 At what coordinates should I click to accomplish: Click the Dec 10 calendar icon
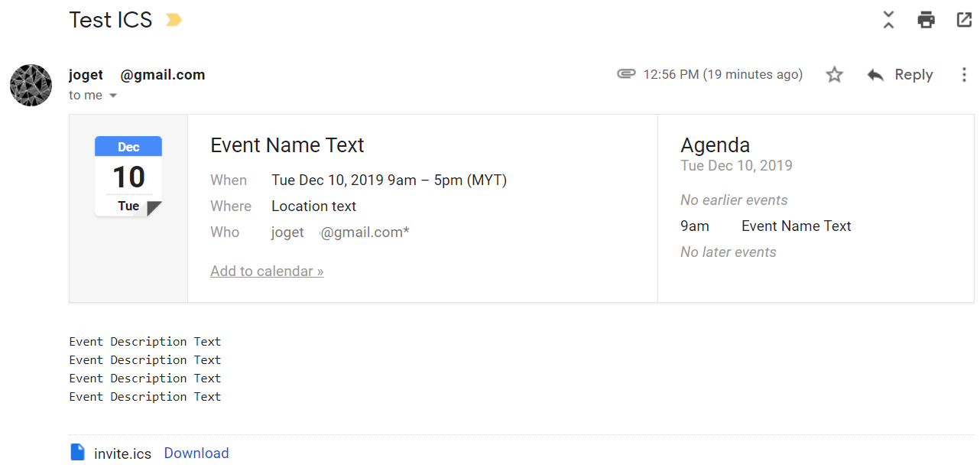pos(128,177)
